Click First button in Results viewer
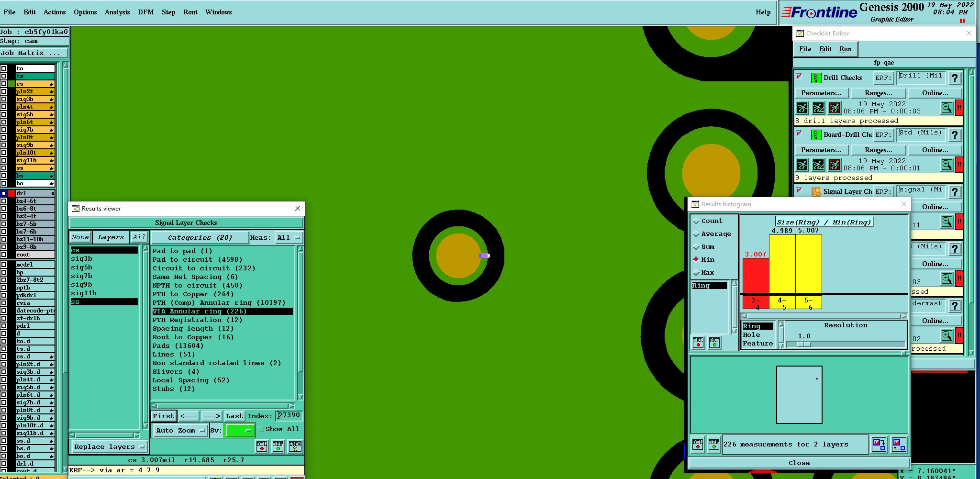The image size is (980, 479). tap(164, 416)
